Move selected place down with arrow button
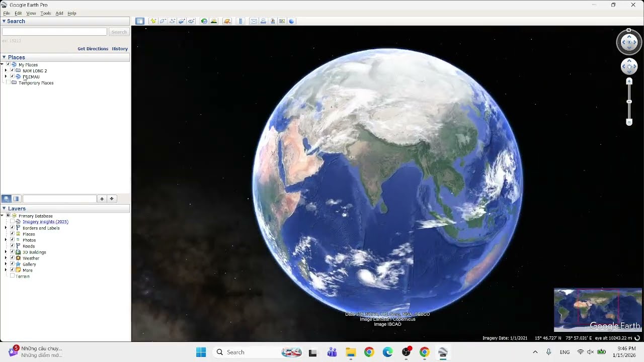Viewport: 644px width, 362px height. tap(112, 199)
